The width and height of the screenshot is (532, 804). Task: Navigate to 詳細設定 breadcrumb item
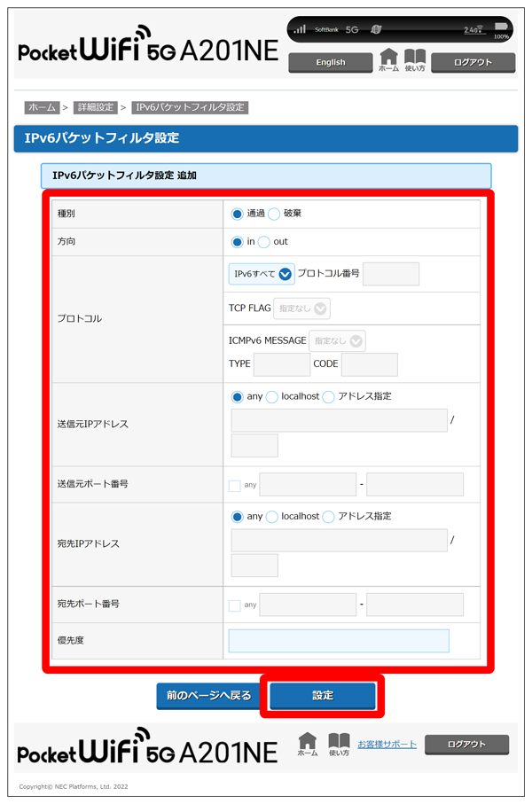pyautogui.click(x=95, y=107)
